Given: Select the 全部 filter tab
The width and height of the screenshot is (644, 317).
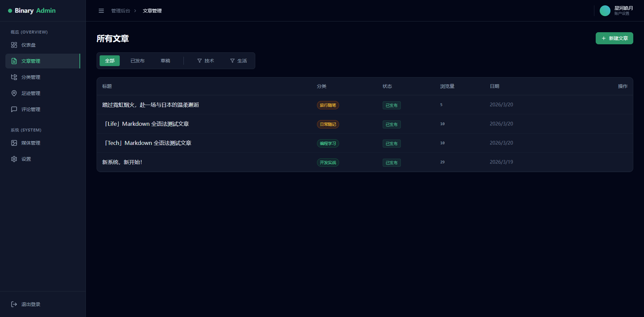Looking at the screenshot, I should click(110, 61).
